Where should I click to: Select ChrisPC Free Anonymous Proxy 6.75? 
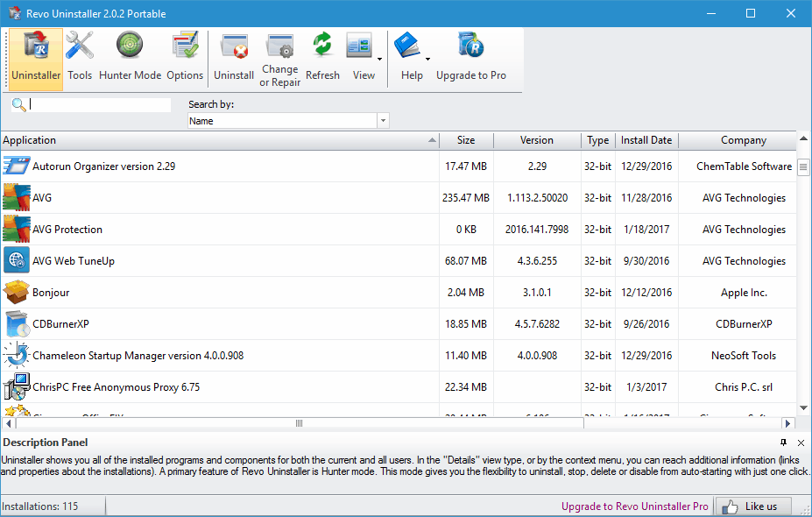pos(116,387)
